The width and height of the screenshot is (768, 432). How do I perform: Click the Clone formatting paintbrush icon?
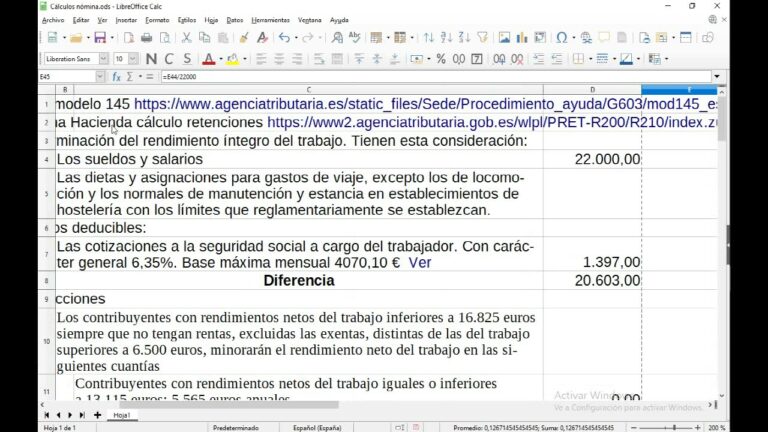(244, 38)
